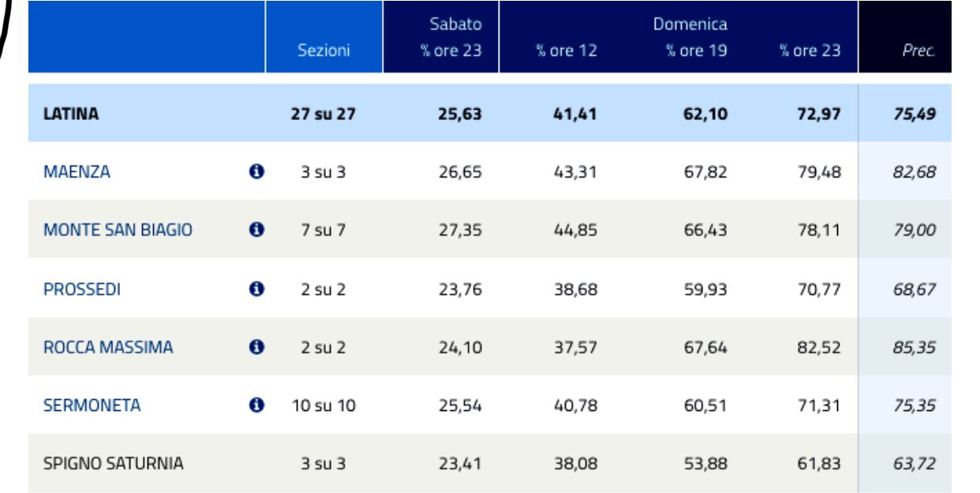Click the 27 su 27 sections cell

[x=324, y=114]
